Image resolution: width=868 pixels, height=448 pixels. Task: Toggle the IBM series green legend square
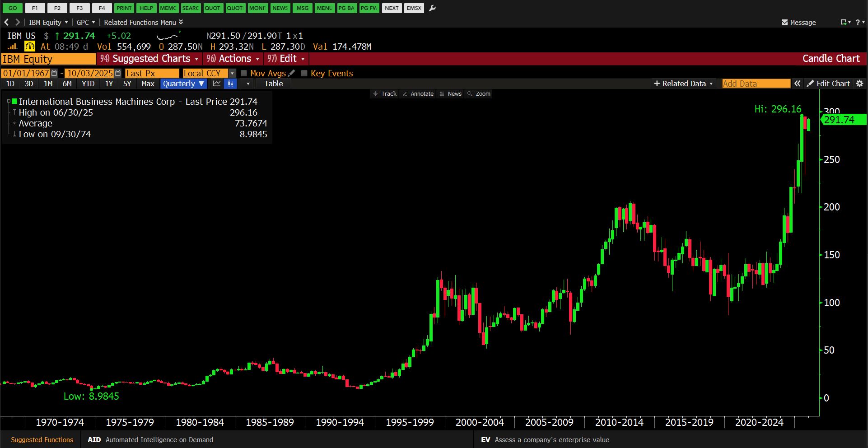click(14, 102)
